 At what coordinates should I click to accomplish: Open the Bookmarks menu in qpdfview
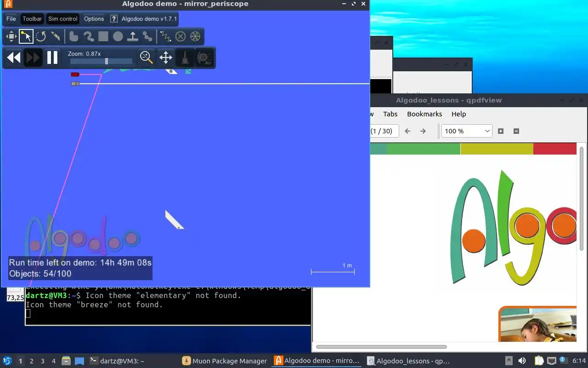pos(424,114)
